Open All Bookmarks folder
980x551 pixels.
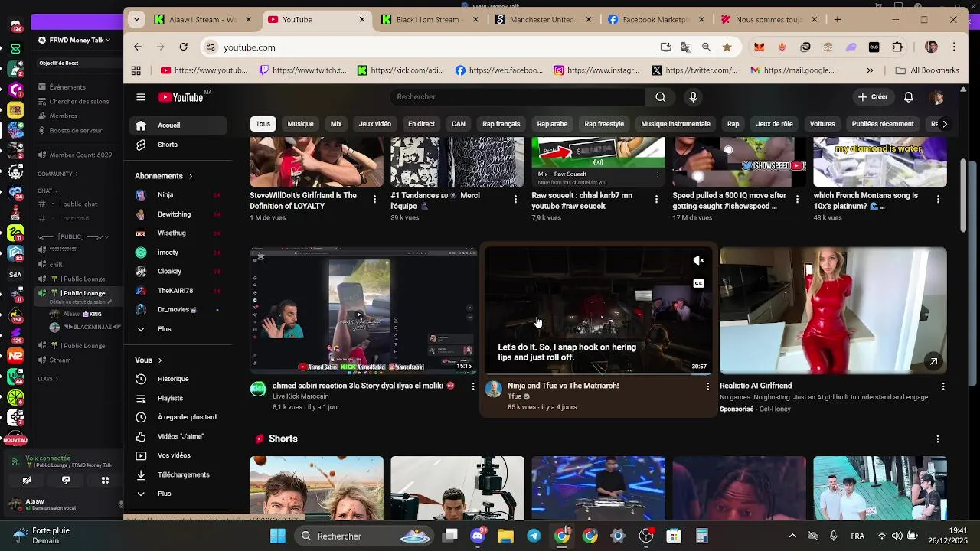pos(927,70)
